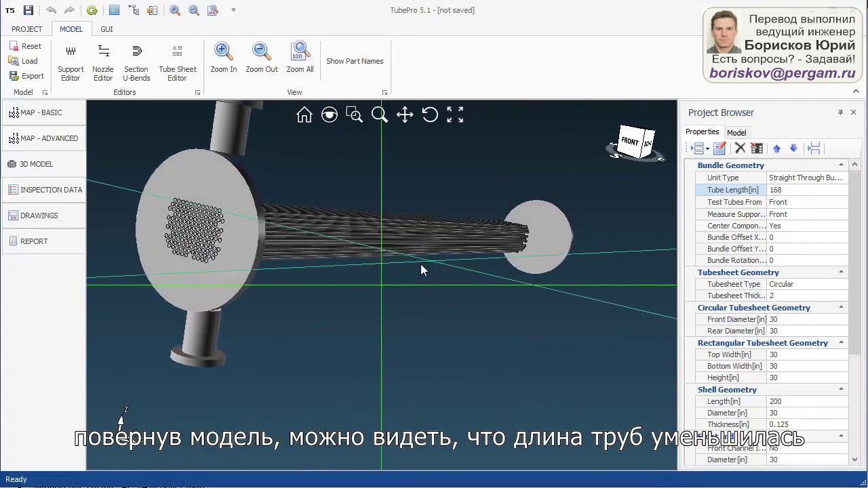Click the black X delete icon in Project Browser
Viewport: 868px width, 488px height.
pyautogui.click(x=740, y=148)
